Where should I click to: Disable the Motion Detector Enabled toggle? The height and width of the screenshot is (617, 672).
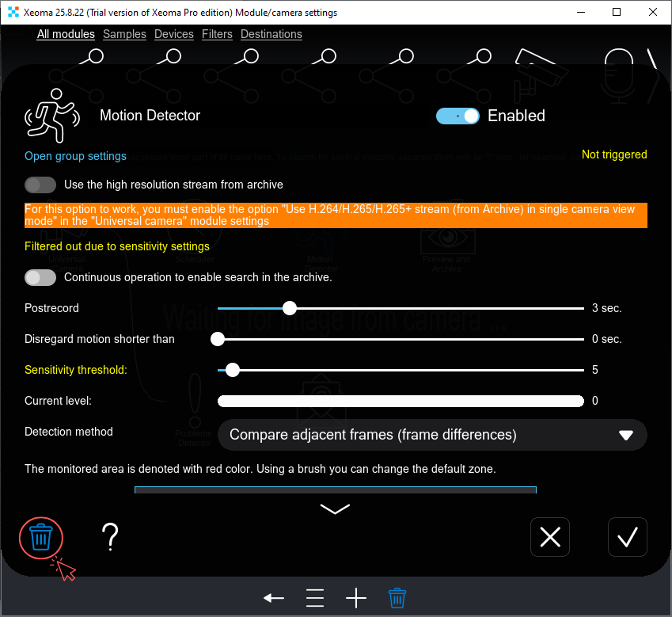click(x=457, y=116)
